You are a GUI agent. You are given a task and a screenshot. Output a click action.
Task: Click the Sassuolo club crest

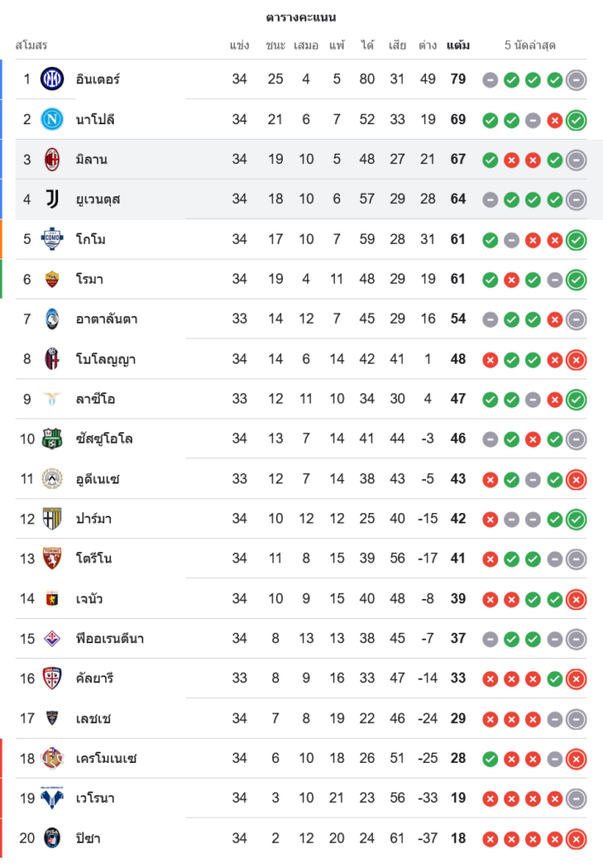coord(52,439)
